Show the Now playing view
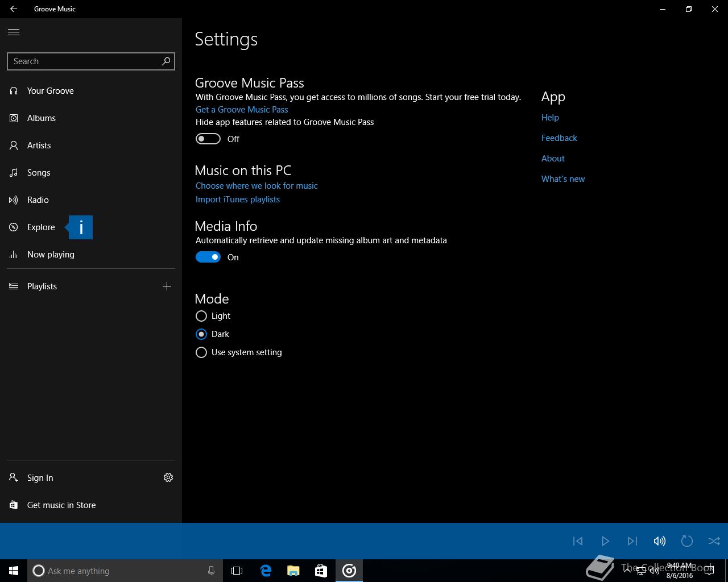Viewport: 728px width, 582px height. [x=91, y=255]
